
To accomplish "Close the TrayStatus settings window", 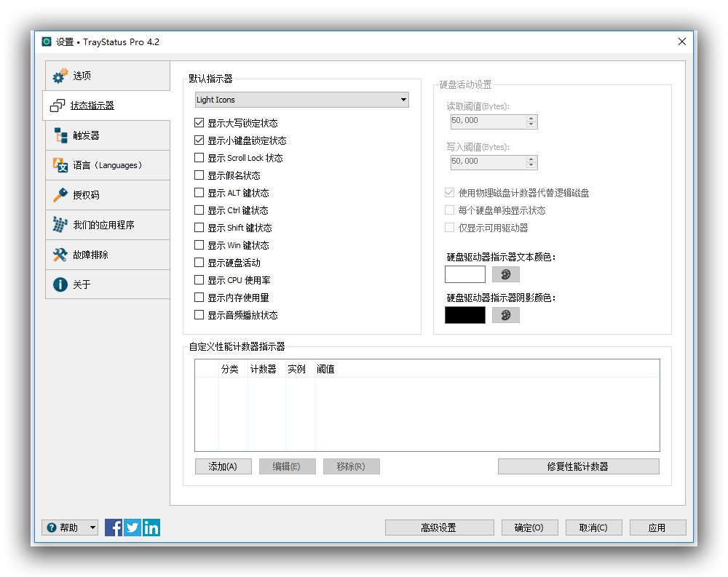I will point(682,41).
